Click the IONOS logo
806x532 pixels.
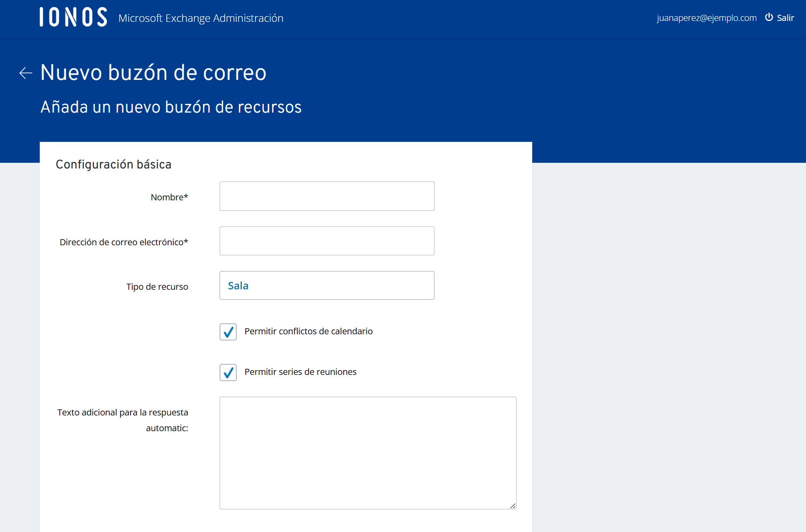tap(72, 17)
